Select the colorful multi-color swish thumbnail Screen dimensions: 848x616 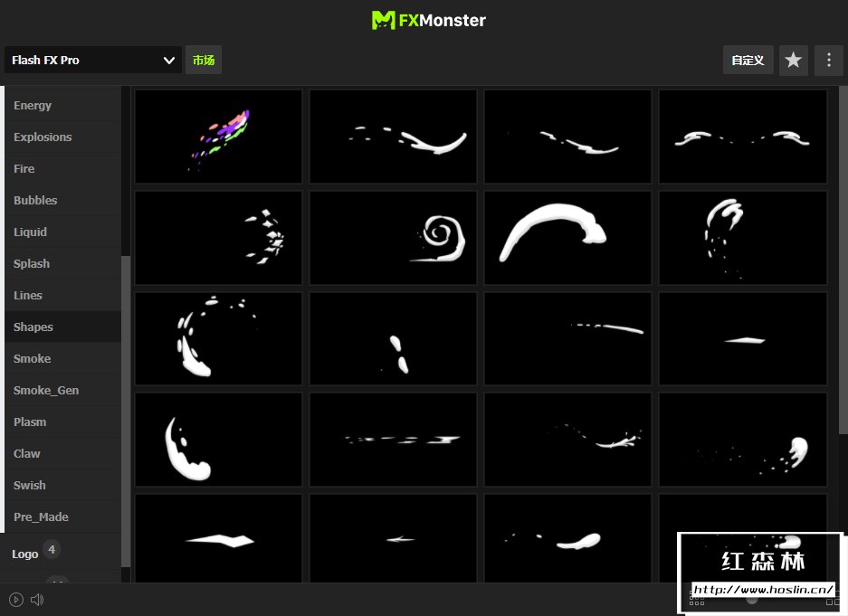[218, 137]
